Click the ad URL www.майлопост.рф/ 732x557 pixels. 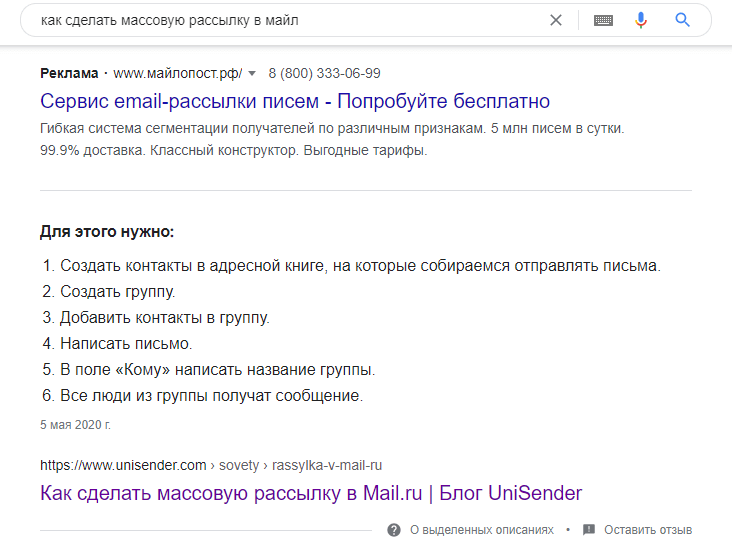tap(177, 73)
